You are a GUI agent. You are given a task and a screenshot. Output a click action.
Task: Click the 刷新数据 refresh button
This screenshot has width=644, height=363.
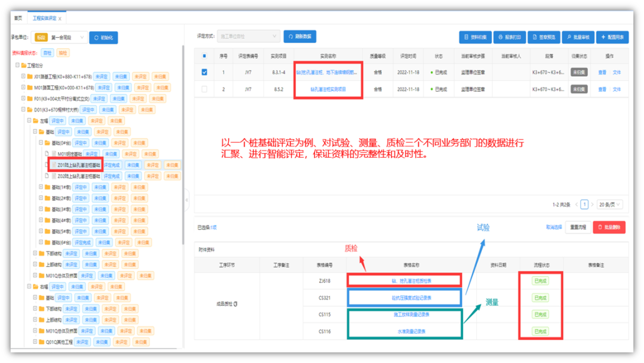pyautogui.click(x=300, y=36)
